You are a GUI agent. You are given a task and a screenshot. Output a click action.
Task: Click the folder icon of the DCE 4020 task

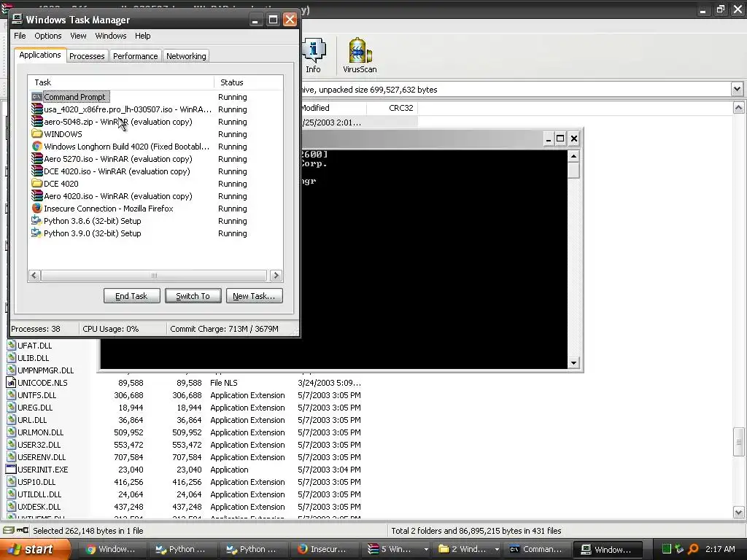click(36, 183)
